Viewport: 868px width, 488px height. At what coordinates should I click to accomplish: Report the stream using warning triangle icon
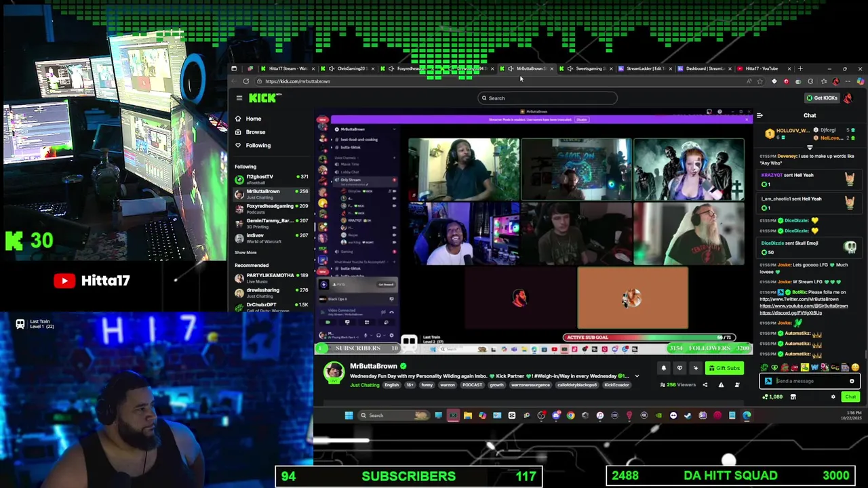tap(721, 385)
